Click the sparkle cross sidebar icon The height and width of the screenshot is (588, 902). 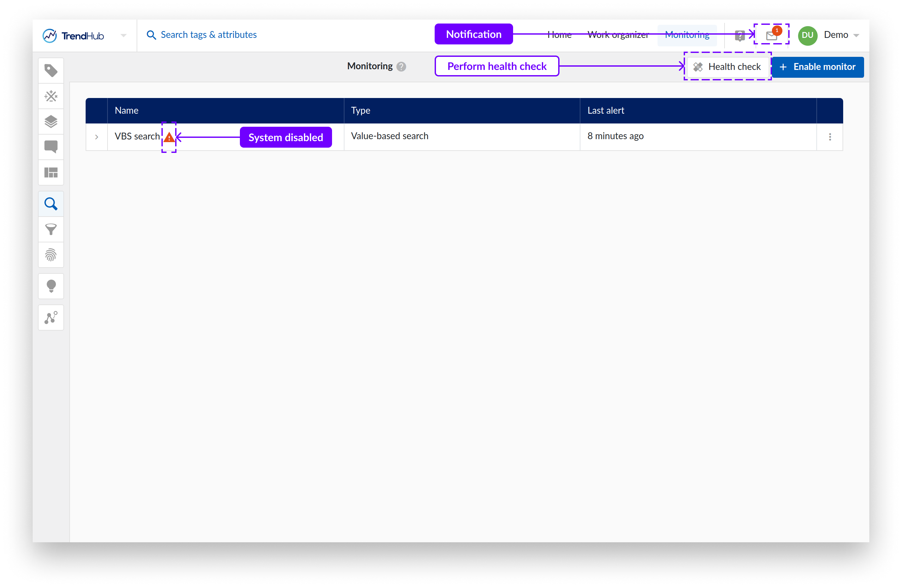coord(51,96)
